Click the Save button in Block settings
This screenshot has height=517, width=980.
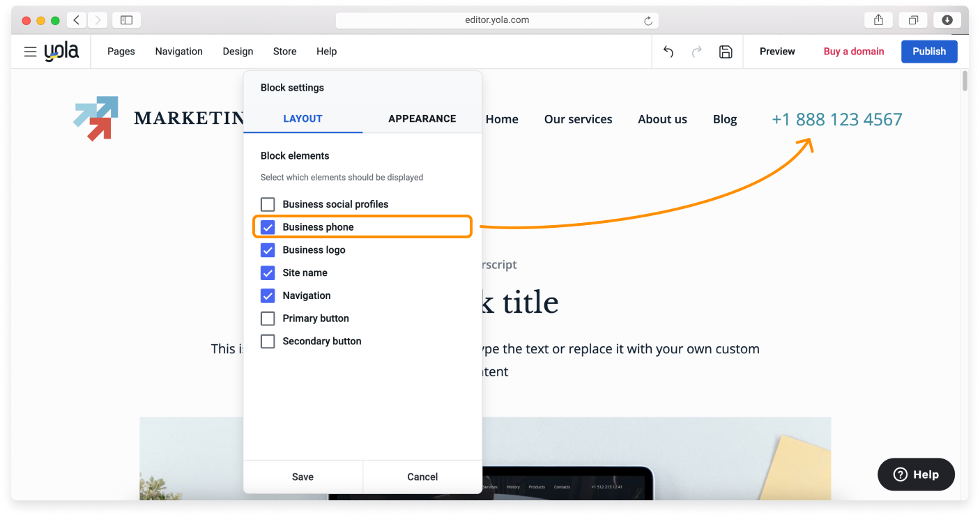tap(303, 477)
